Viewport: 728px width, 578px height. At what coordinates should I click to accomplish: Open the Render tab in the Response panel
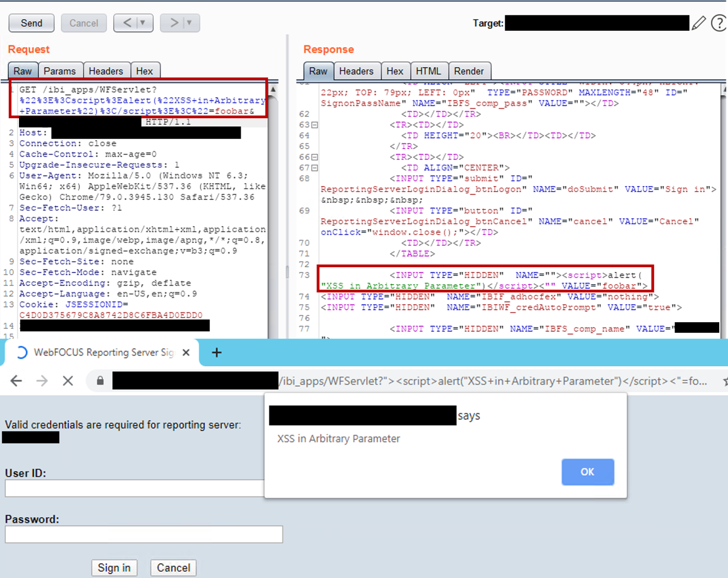click(469, 71)
